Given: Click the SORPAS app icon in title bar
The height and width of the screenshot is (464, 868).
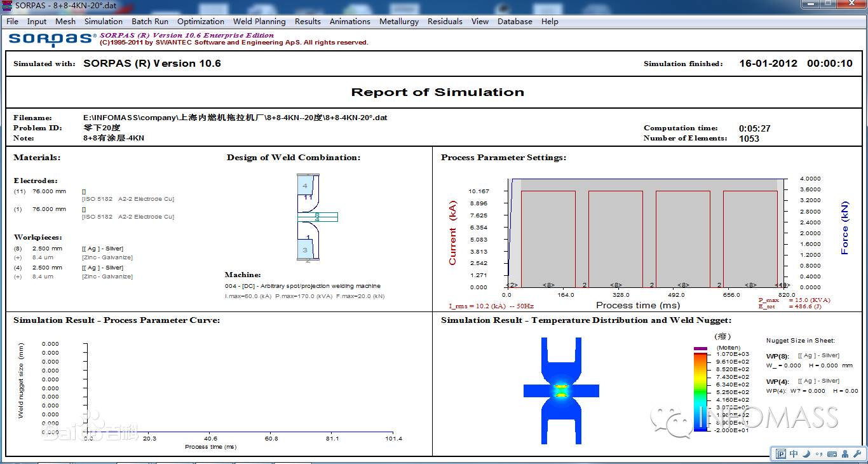Looking at the screenshot, I should point(6,6).
